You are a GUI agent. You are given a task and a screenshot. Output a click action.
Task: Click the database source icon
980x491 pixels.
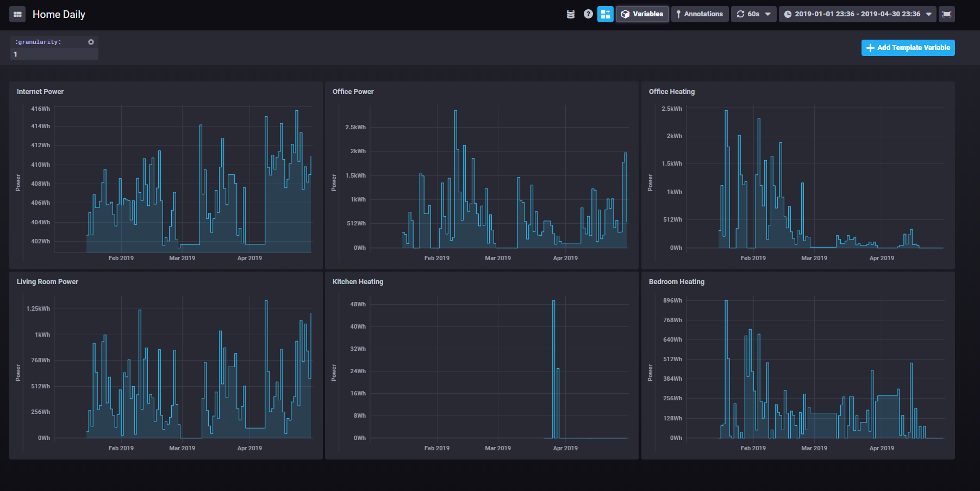tap(571, 14)
